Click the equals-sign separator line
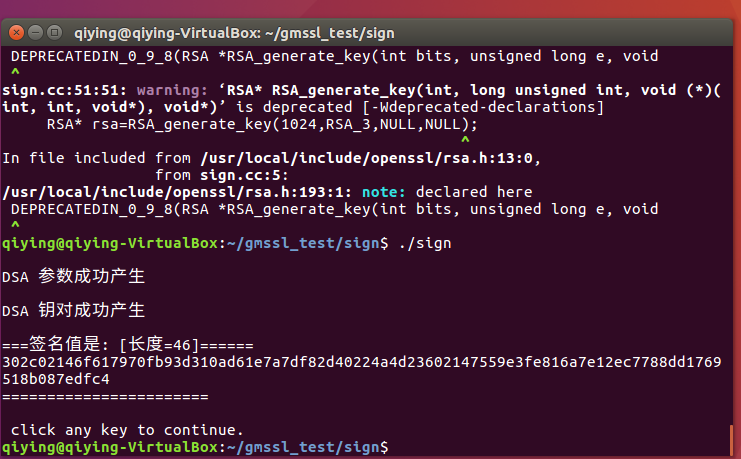Viewport: 741px width, 459px height. coord(105,396)
